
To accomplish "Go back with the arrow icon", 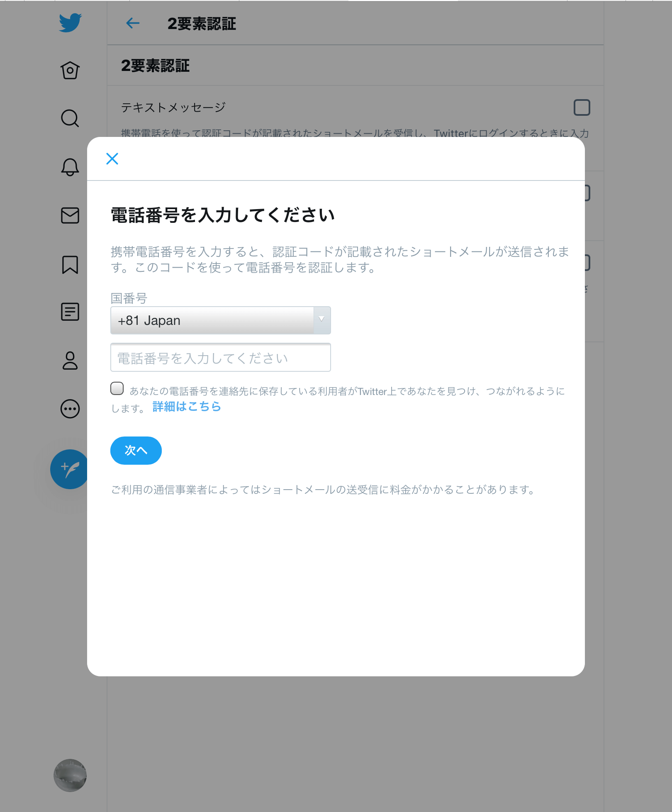I will [133, 23].
